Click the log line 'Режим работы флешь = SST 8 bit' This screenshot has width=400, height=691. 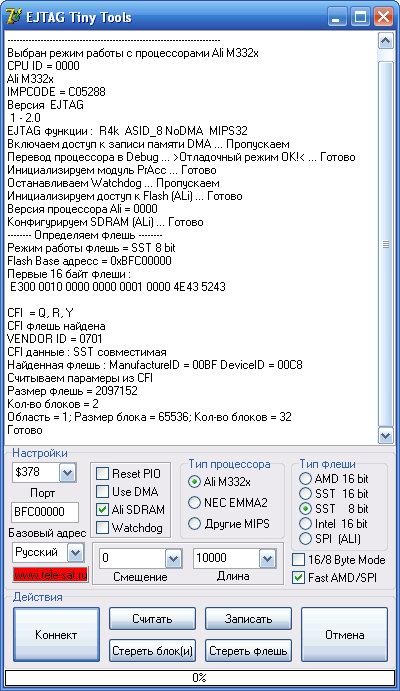click(x=92, y=248)
